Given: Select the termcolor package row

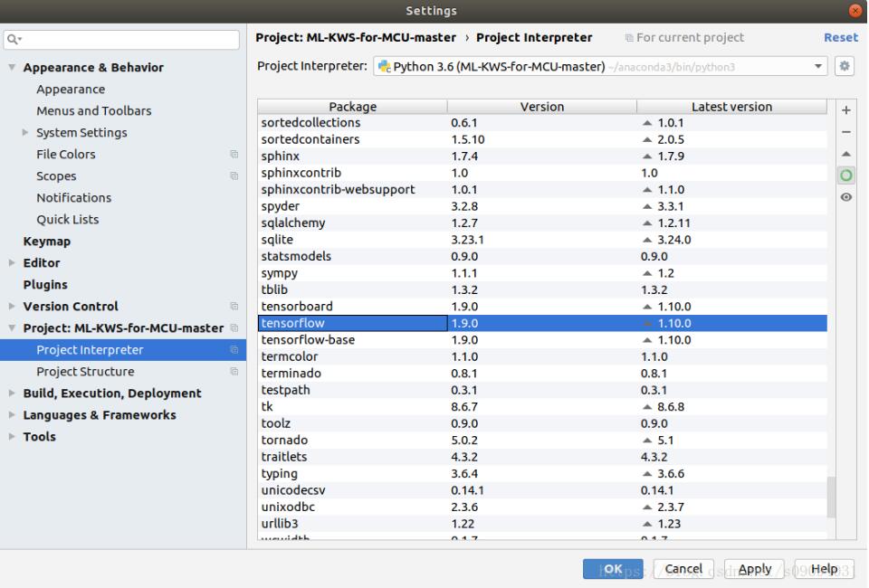Looking at the screenshot, I should [542, 356].
